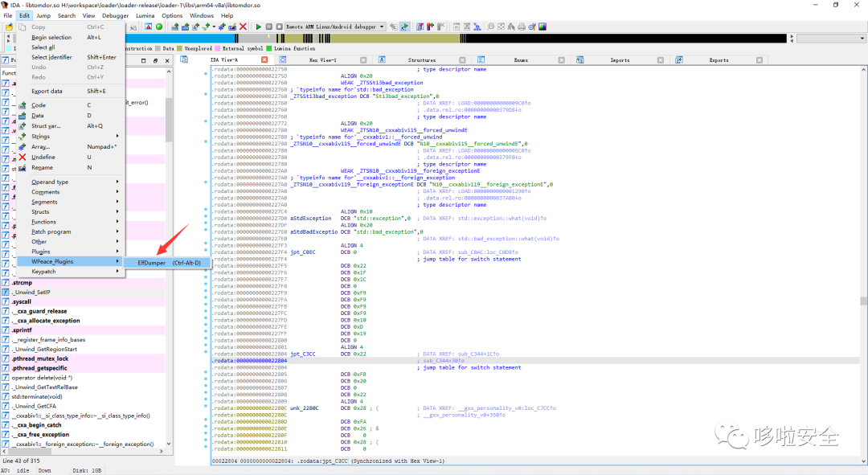Click the magnifier zoom icon in toolbar
868x475 pixels.
[x=490, y=27]
